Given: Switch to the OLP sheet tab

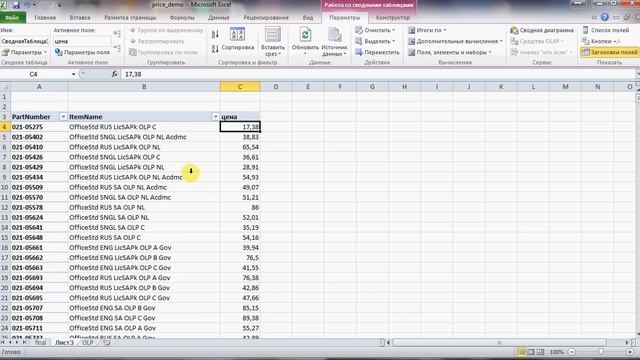Looking at the screenshot, I should click(x=88, y=342).
